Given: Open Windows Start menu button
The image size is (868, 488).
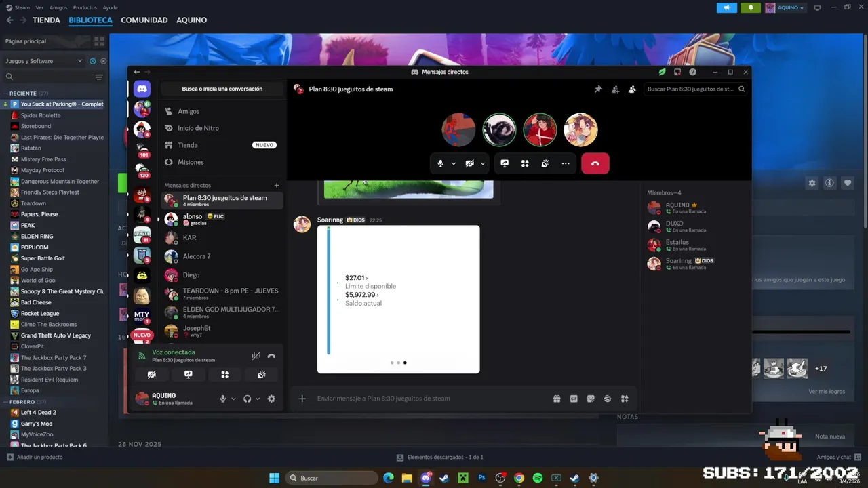Looking at the screenshot, I should [274, 478].
